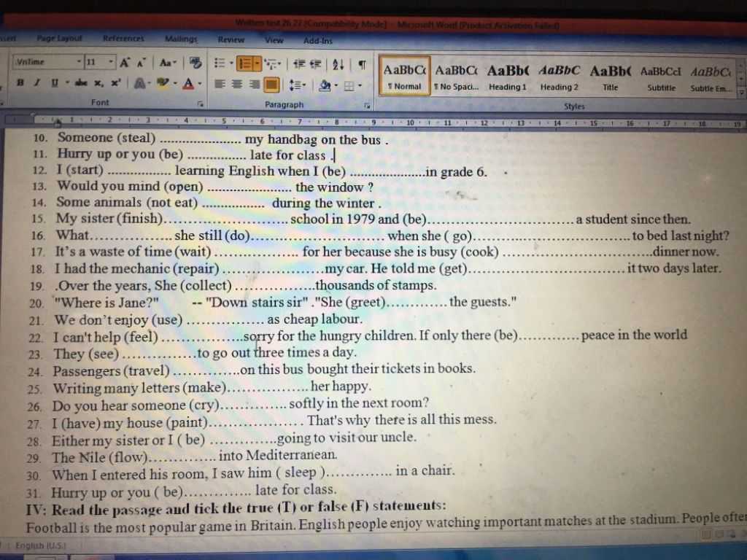Click the Grow Font icon

click(x=124, y=63)
